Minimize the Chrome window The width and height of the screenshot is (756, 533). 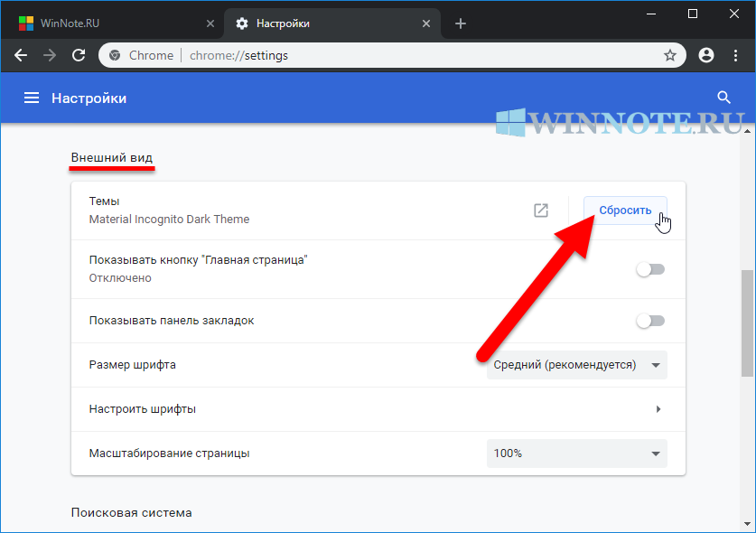click(651, 14)
